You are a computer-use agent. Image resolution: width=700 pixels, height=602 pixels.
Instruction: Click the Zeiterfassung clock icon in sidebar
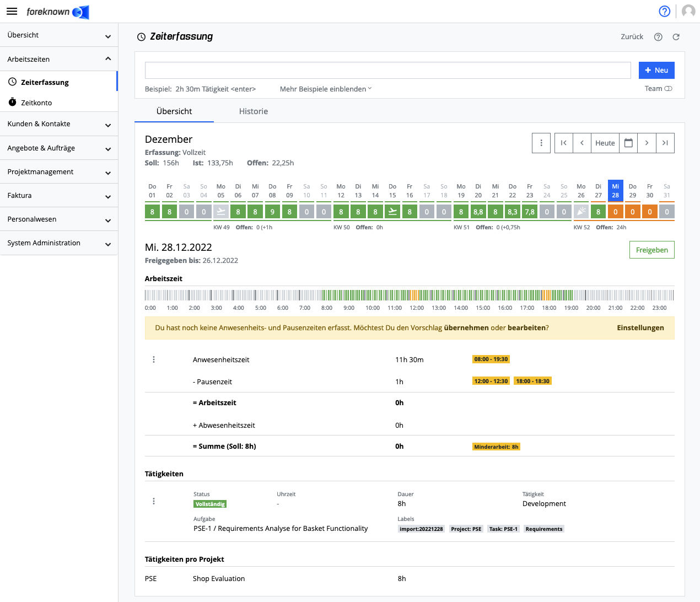coord(12,82)
